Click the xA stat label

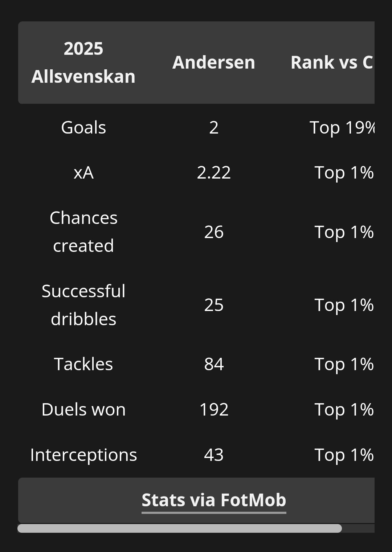click(83, 173)
